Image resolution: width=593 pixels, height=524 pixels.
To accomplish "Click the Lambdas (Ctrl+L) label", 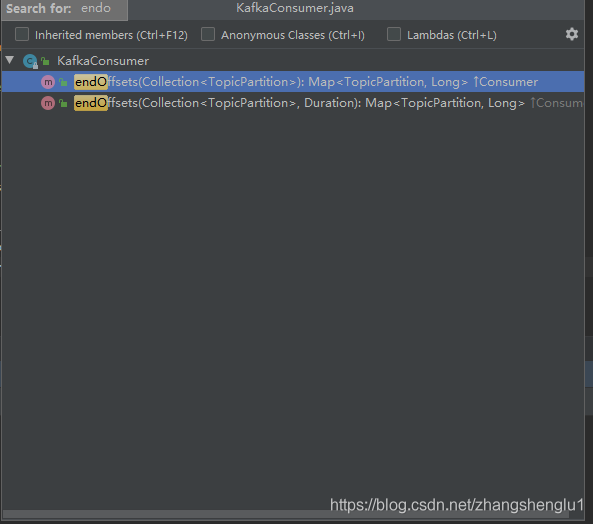I will [x=452, y=35].
